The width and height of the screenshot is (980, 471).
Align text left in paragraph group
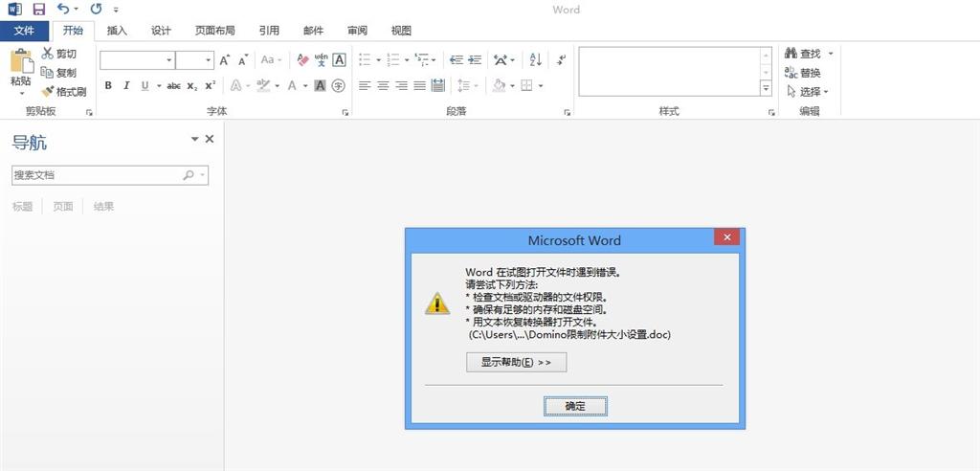tap(365, 86)
